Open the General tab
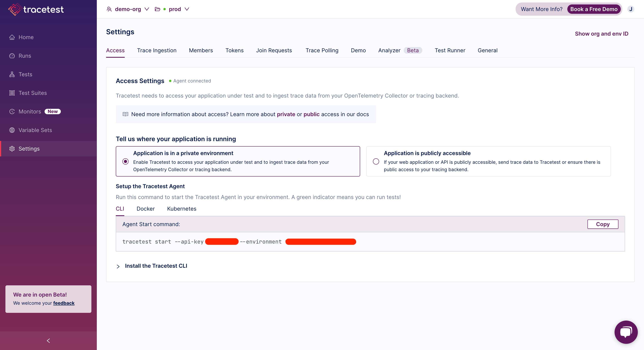The image size is (644, 350). pyautogui.click(x=488, y=51)
